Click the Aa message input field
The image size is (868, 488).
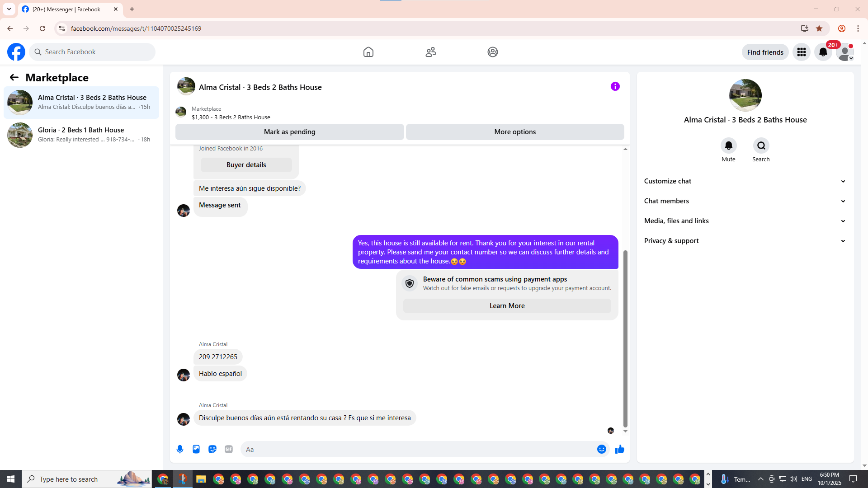(418, 449)
